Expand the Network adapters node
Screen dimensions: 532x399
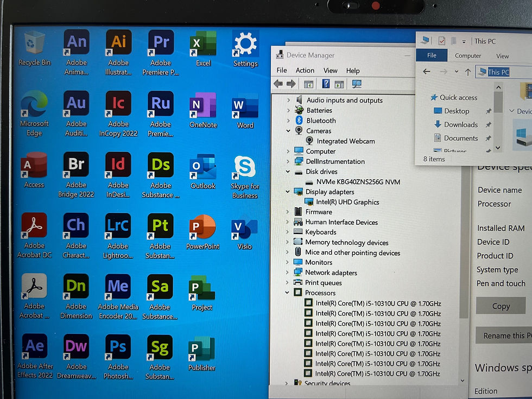click(287, 273)
